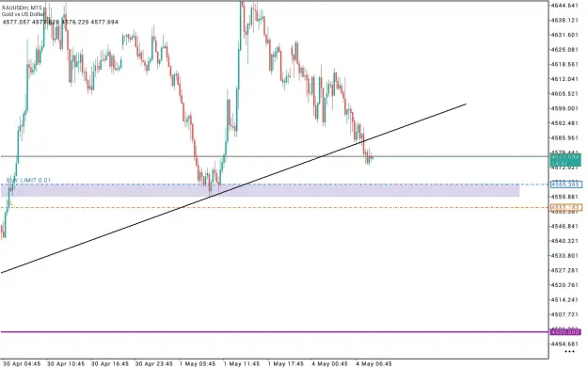Click the orange 4555.183 stop loss price tag
The height and width of the screenshot is (368, 588).
click(565, 207)
